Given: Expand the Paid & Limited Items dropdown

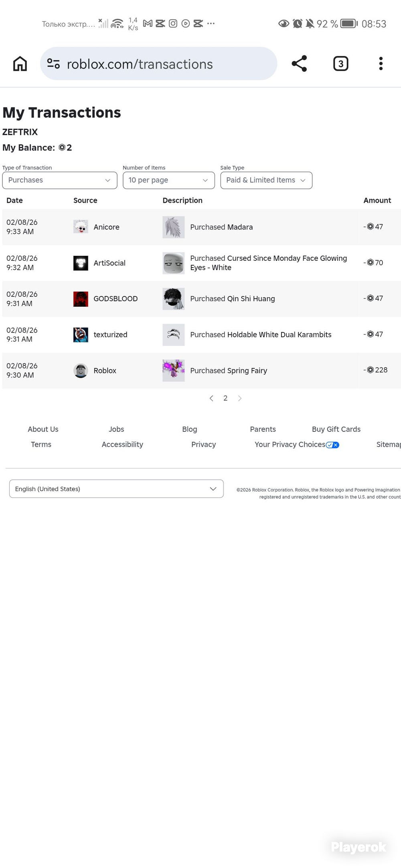Looking at the screenshot, I should [x=266, y=180].
